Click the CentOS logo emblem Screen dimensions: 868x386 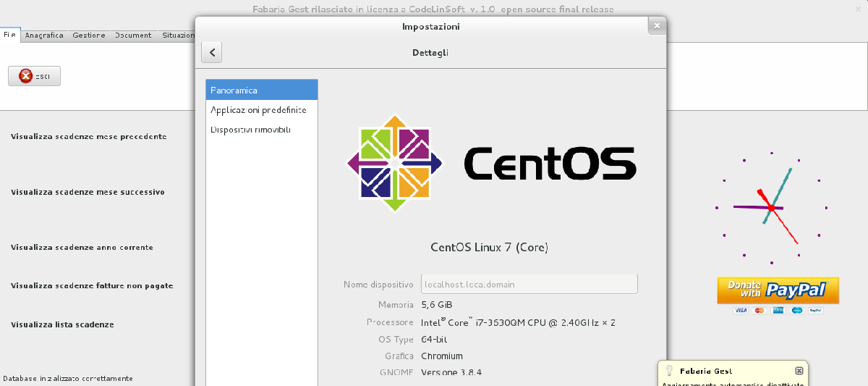click(394, 163)
